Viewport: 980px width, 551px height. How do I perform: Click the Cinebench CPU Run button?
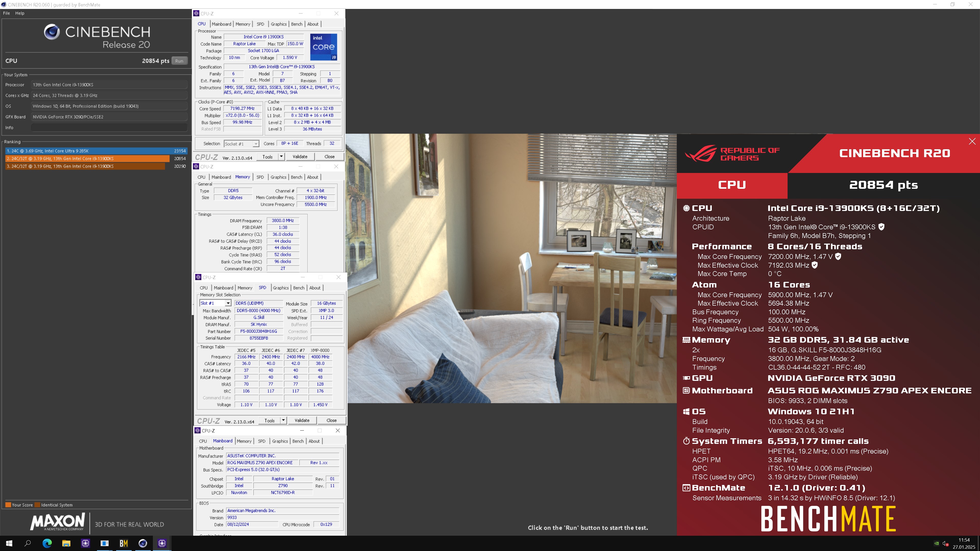tap(179, 61)
